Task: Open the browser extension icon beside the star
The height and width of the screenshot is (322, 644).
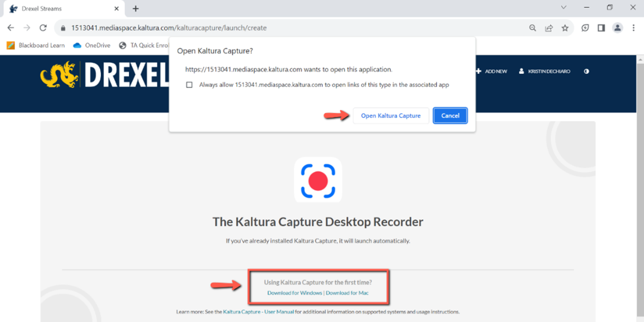Action: tap(585, 28)
